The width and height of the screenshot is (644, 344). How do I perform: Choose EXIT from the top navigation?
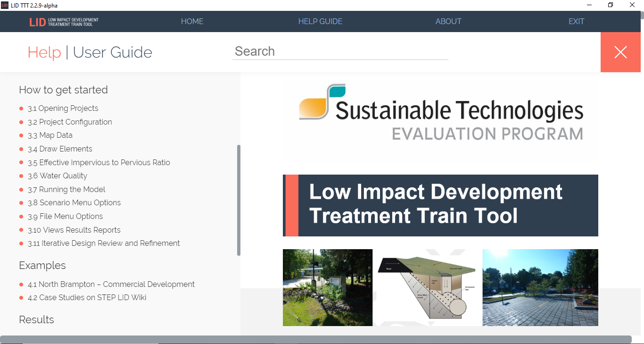click(576, 21)
